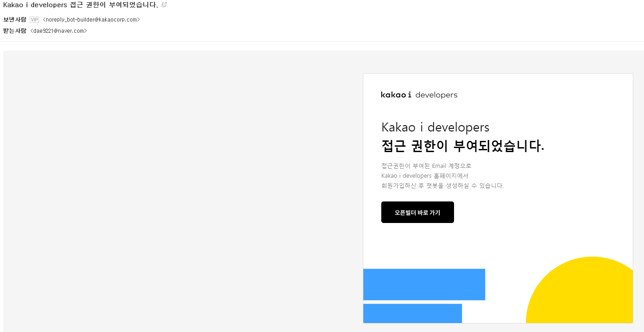Click the VIP badge next to sender
Screen dimensions: 644x332
34,20
